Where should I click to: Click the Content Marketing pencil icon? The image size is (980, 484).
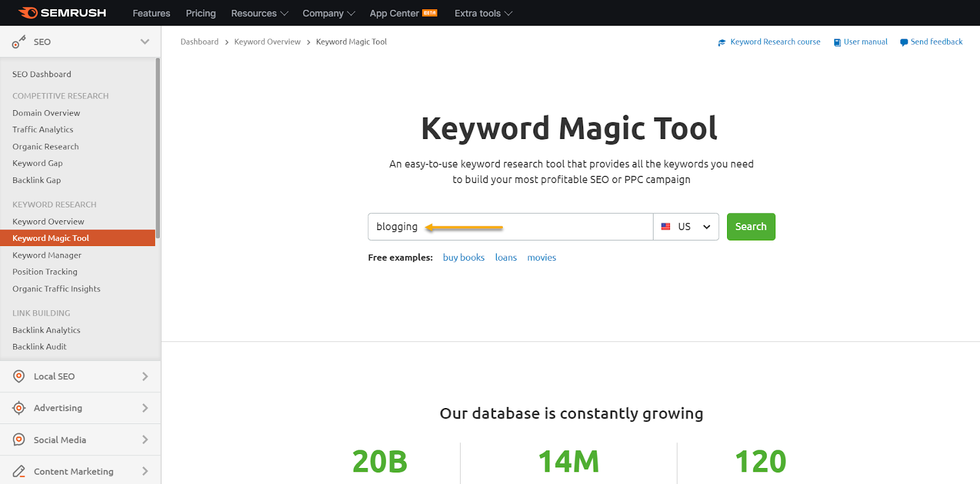[x=19, y=471]
